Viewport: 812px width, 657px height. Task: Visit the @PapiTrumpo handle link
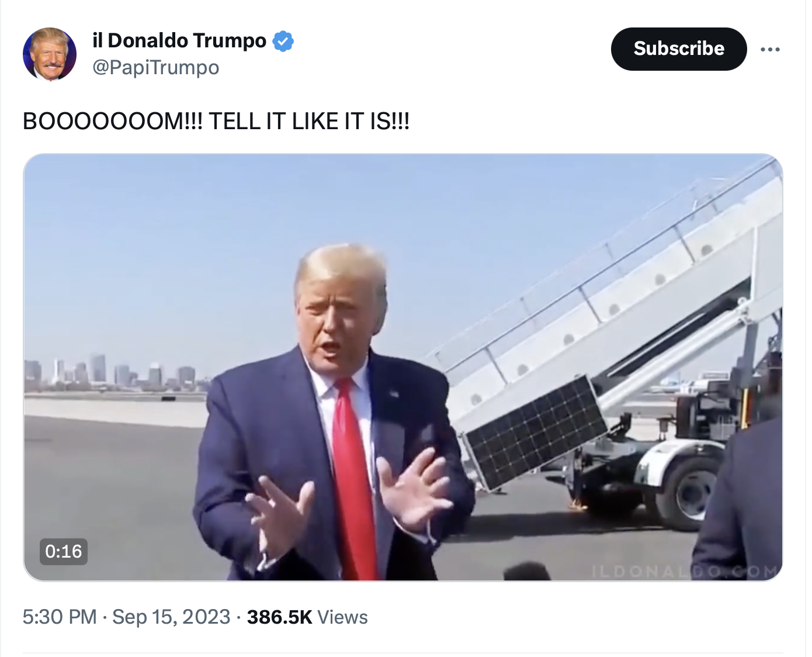(x=156, y=67)
